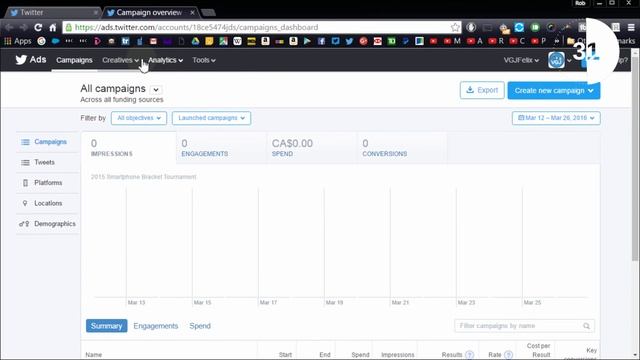Expand the Creatives dropdown menu
The width and height of the screenshot is (640, 360).
point(120,60)
